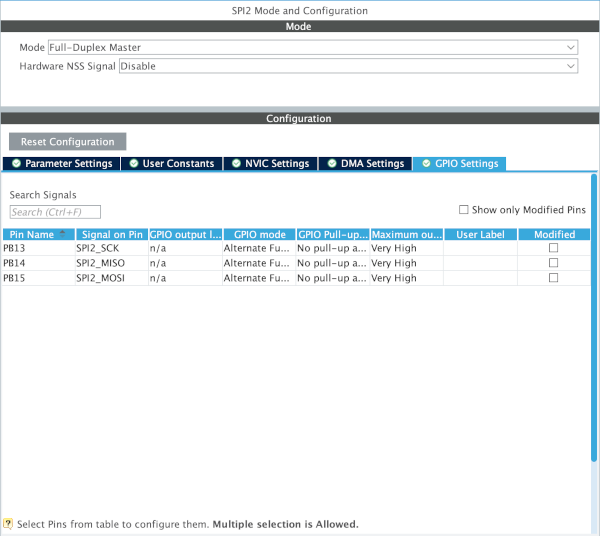Toggle Modified checkbox for PB14 row
Viewport: 600px width, 536px height.
(553, 263)
